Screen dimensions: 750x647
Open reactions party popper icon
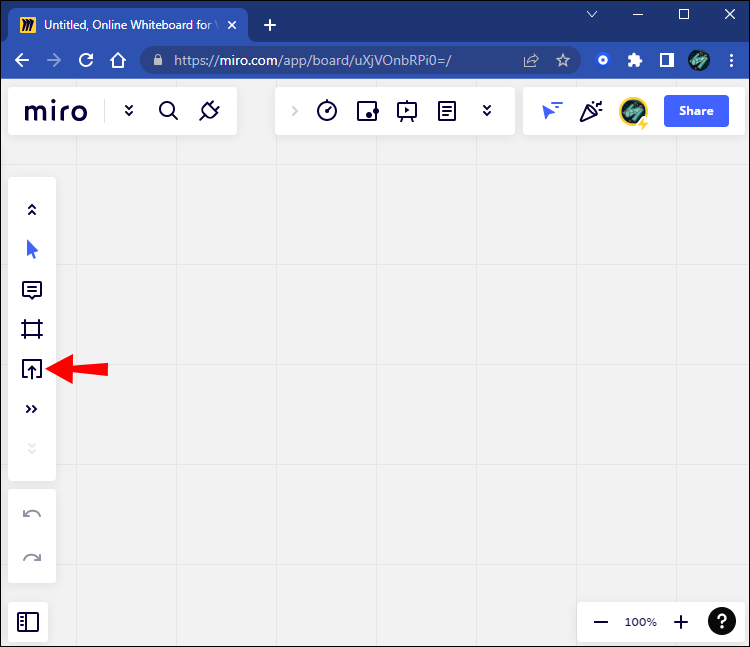tap(591, 111)
